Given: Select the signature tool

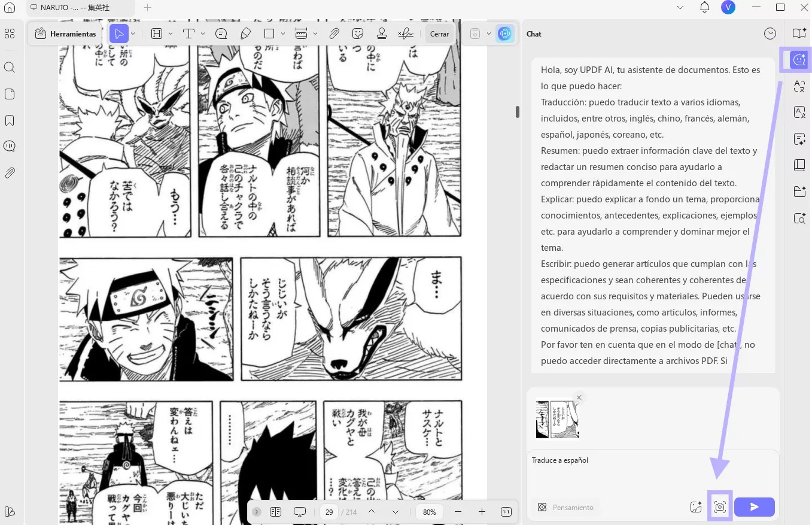Looking at the screenshot, I should click(406, 34).
